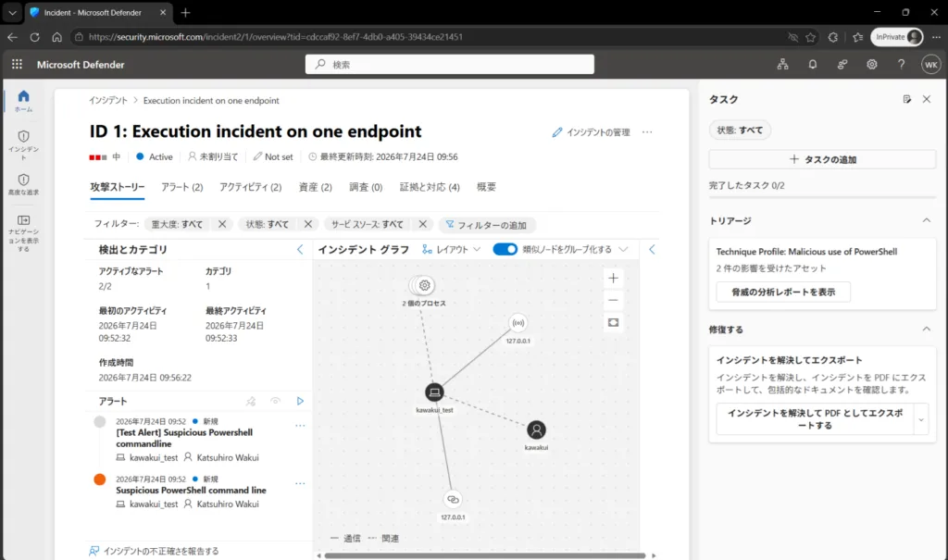Remove the severity filter chip
The width and height of the screenshot is (948, 560).
pyautogui.click(x=222, y=224)
